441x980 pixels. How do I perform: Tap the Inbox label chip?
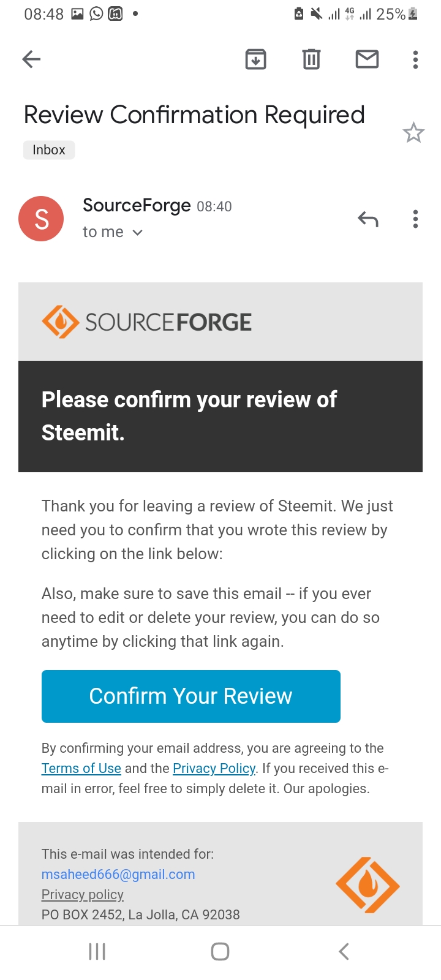pyautogui.click(x=49, y=150)
